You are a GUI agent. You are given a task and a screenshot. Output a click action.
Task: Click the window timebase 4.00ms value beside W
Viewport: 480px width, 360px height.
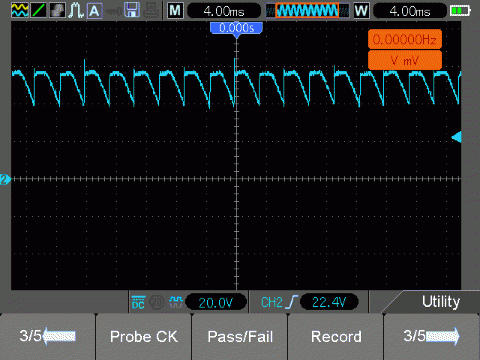[x=410, y=11]
